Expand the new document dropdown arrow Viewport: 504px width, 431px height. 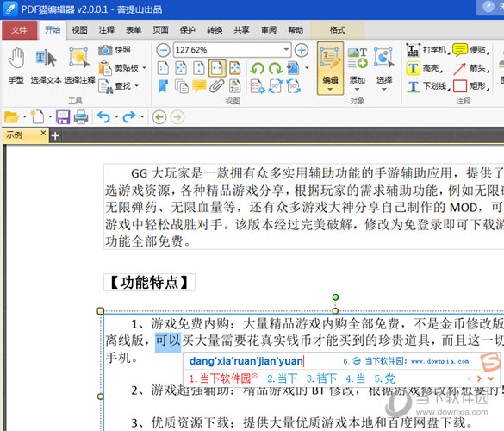(50, 117)
